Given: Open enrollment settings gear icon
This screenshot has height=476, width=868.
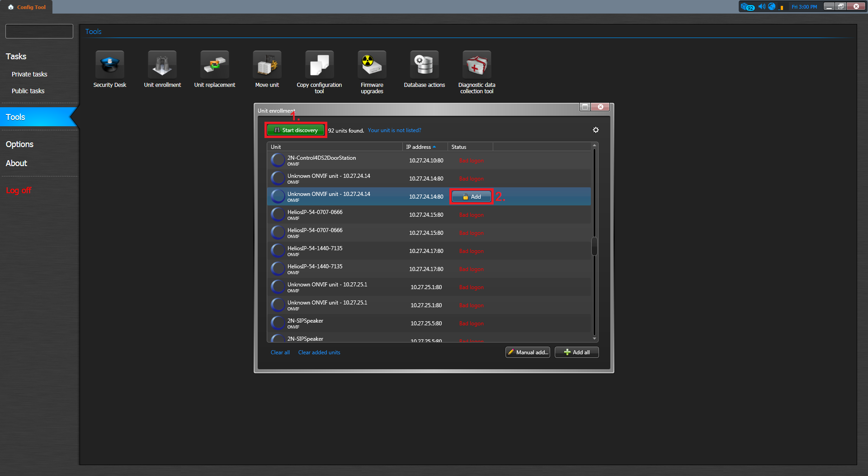Looking at the screenshot, I should coord(596,130).
